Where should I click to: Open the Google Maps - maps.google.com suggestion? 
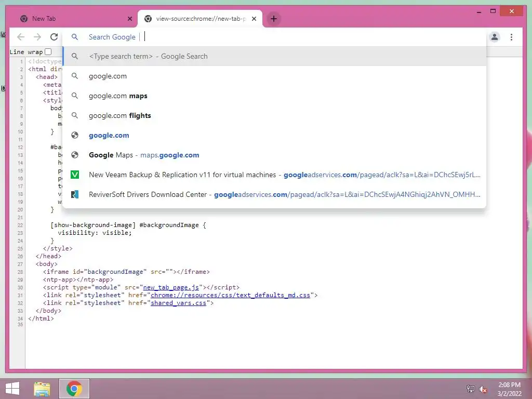pos(274,155)
